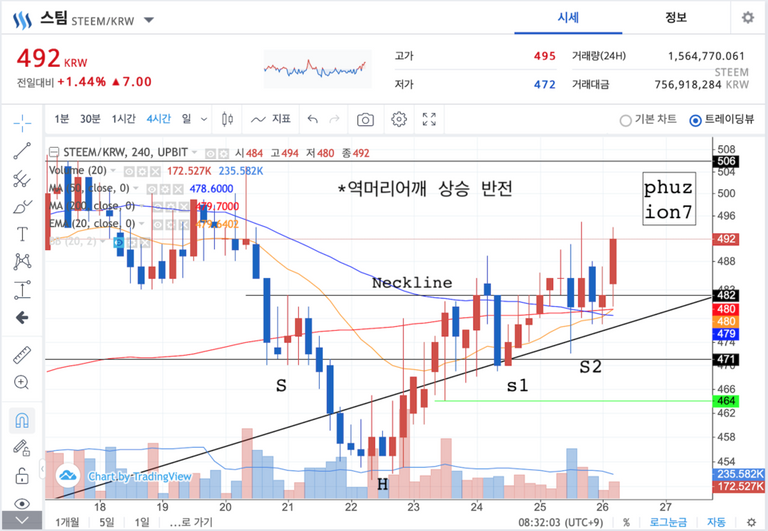This screenshot has height=531, width=768.
Task: Open the STEEM/KRW market dropdown arrow
Action: pos(149,21)
